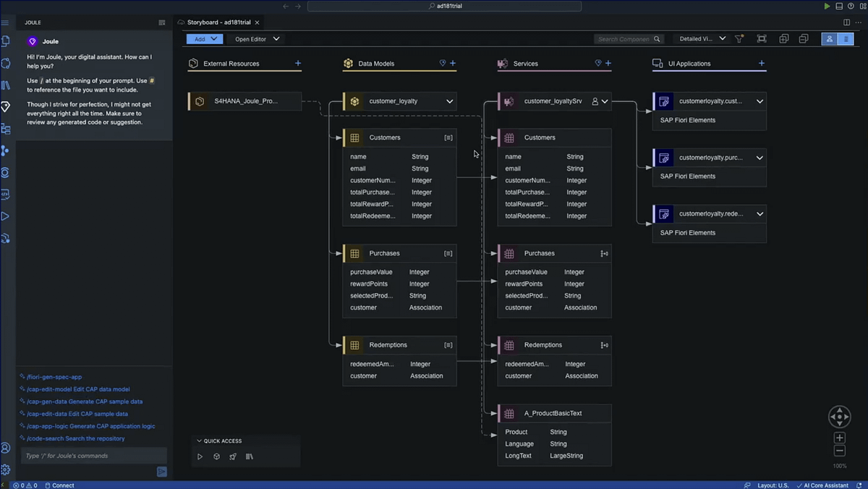Select the S4HANA_Joule_Pro... external resource
Screen dimensions: 868x489
[245, 101]
